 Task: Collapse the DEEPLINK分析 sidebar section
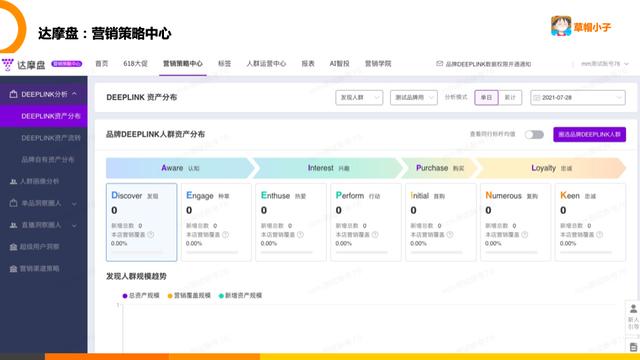point(74,94)
